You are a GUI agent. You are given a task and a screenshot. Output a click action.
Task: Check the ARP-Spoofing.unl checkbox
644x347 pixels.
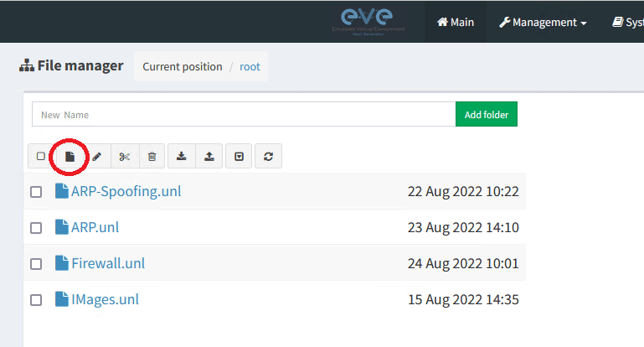36,192
